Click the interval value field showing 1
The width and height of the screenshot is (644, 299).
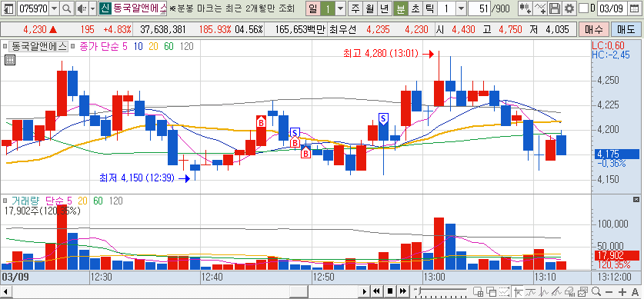tap(446, 8)
